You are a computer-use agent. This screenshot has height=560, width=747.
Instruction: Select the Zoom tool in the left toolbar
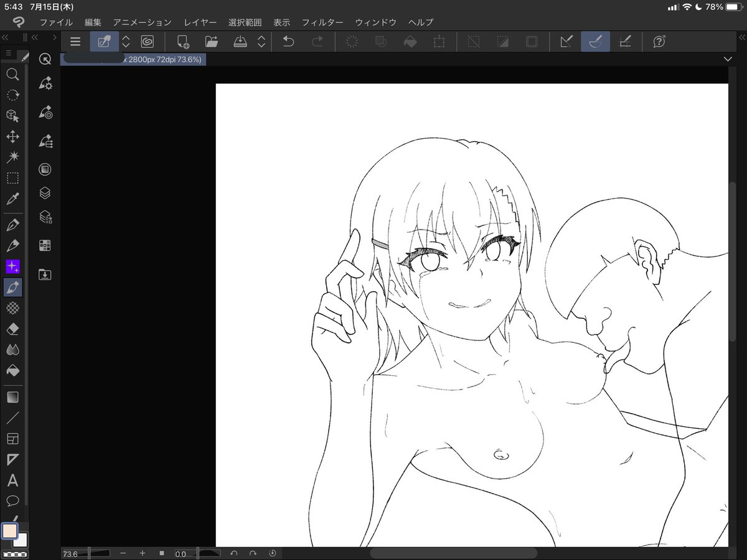[x=12, y=75]
